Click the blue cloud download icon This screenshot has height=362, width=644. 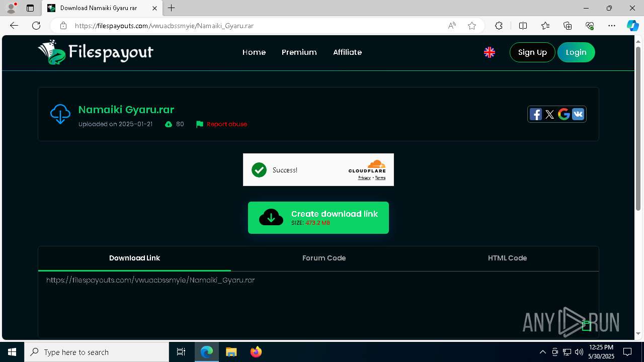pyautogui.click(x=60, y=114)
